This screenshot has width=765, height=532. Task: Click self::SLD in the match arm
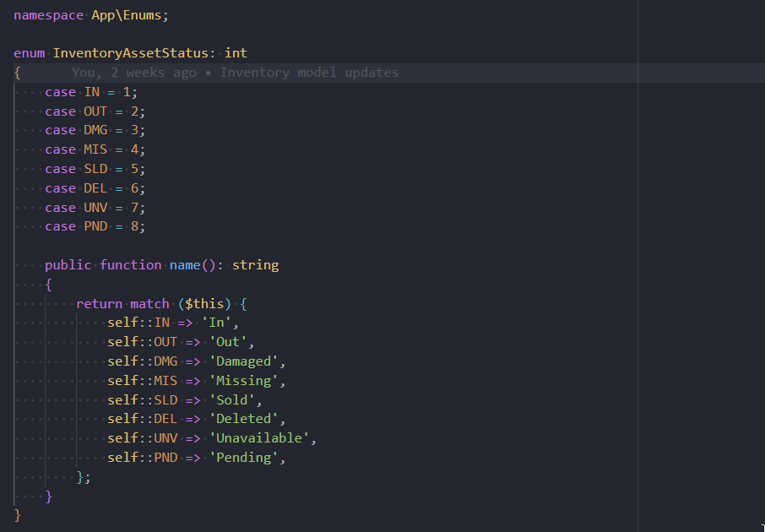(x=142, y=400)
